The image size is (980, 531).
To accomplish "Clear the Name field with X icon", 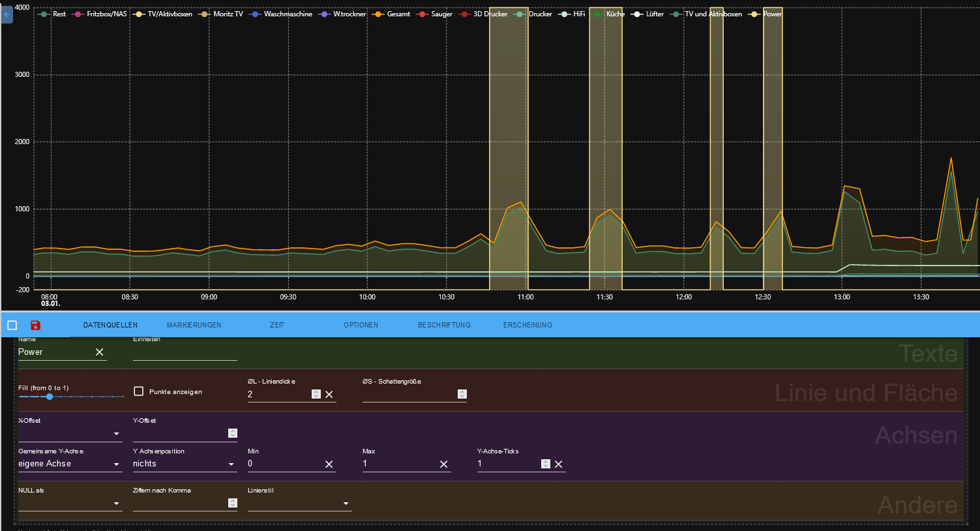I will point(100,352).
